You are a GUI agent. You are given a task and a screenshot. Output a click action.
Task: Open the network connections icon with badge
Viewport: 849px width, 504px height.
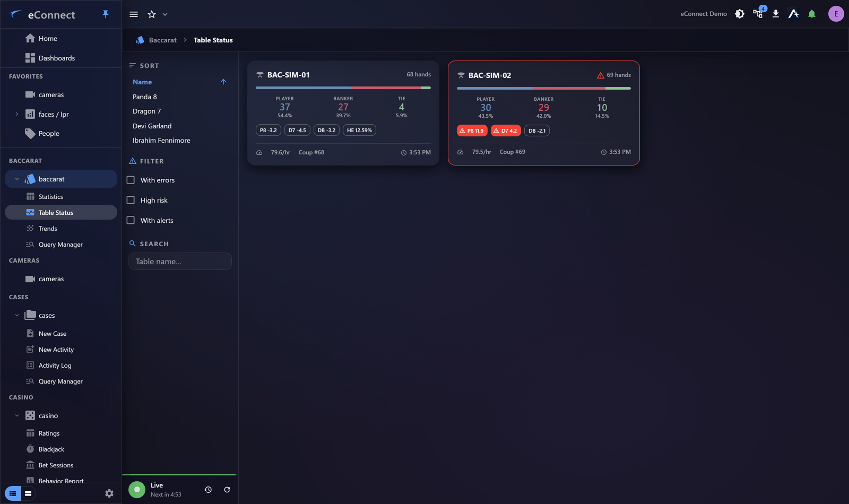tap(758, 13)
